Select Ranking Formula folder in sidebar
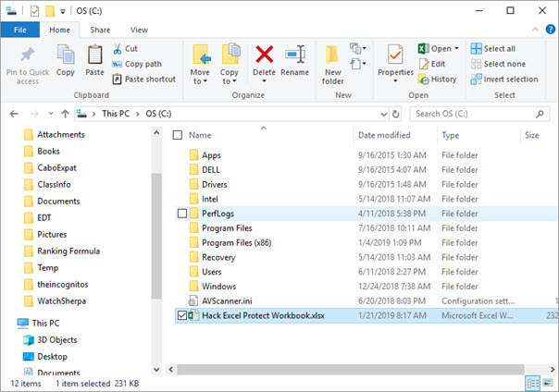 pos(62,251)
